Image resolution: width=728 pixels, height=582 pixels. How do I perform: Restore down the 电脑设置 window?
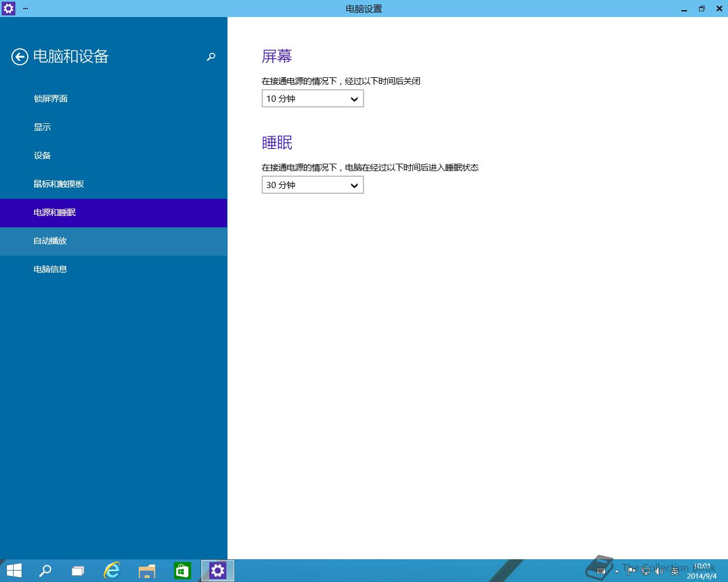[x=701, y=9]
